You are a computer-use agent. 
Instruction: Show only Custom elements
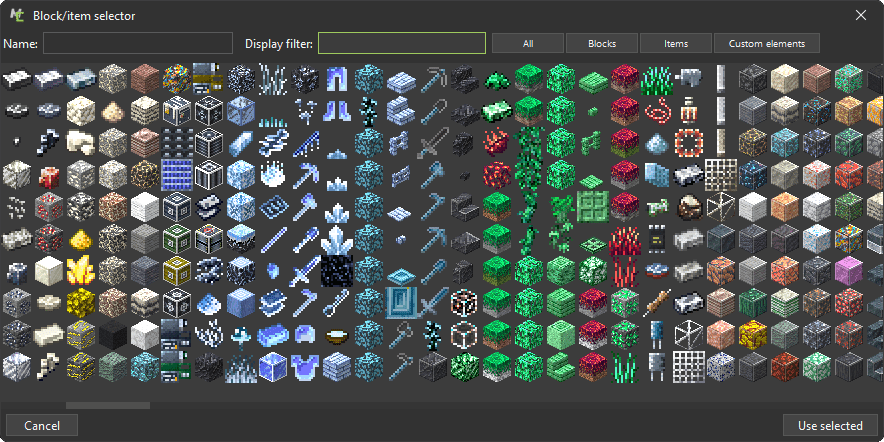[x=767, y=43]
